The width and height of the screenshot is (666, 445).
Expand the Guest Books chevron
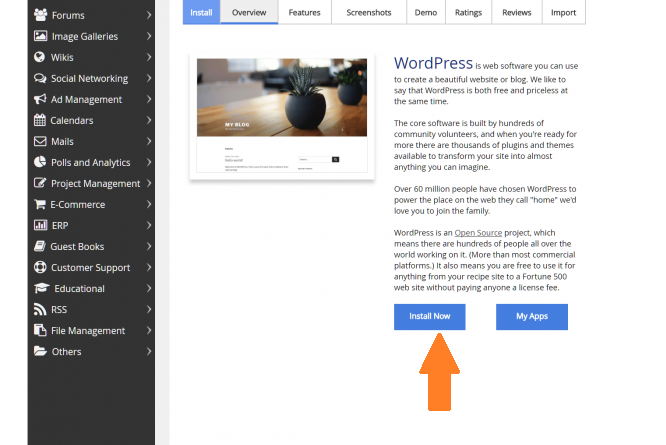[149, 246]
